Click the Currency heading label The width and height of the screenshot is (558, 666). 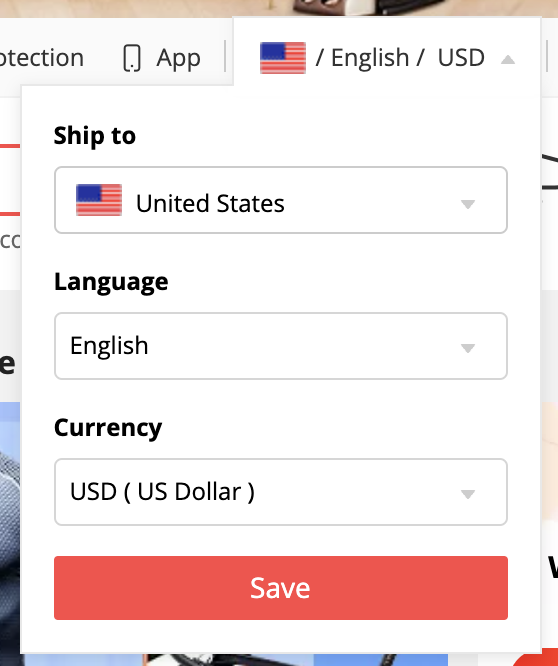(108, 428)
